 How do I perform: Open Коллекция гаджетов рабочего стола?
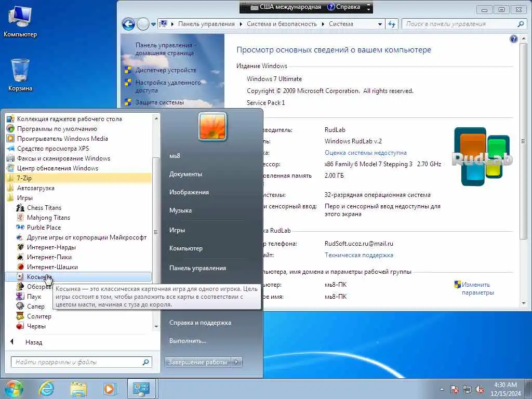(69, 119)
